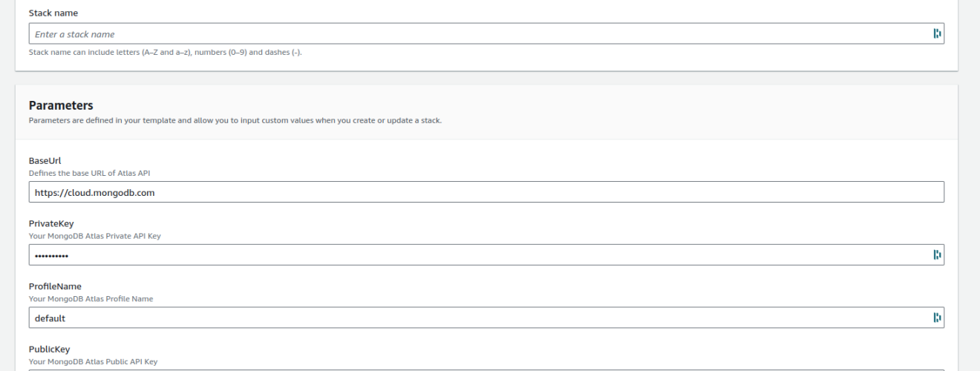Click the Parameters section description text
The image size is (980, 371).
tap(235, 120)
